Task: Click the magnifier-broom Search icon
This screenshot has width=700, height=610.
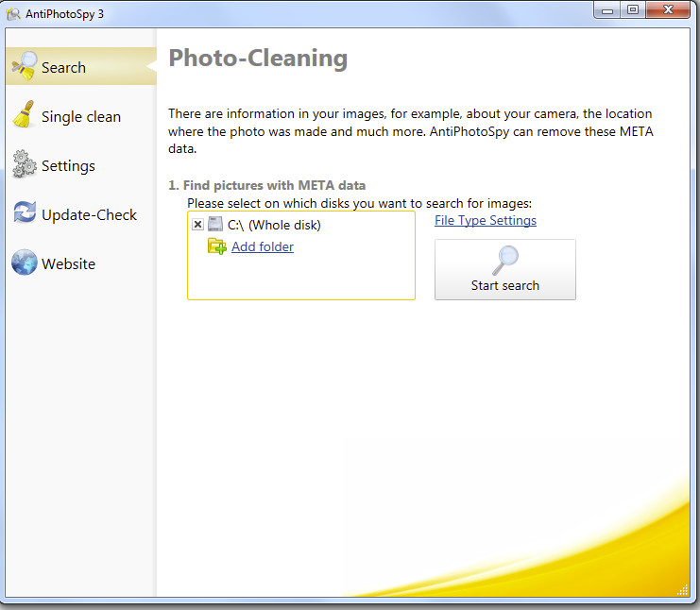Action: point(25,66)
